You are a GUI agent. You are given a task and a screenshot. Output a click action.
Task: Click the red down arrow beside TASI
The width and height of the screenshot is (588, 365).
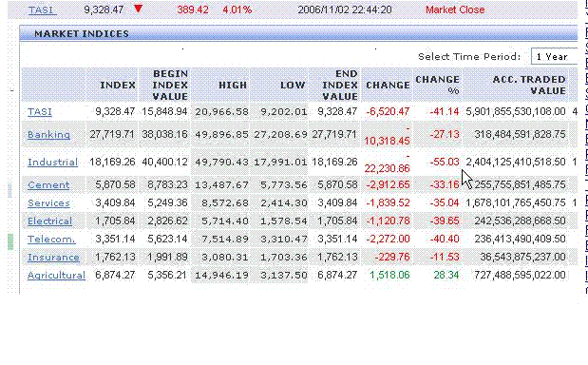pos(138,9)
